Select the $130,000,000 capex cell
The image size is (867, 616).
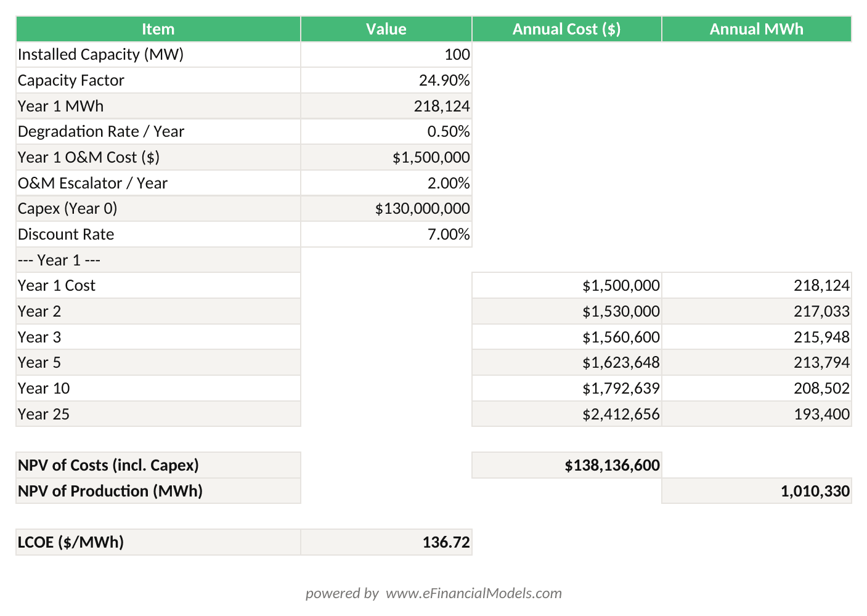pos(386,209)
